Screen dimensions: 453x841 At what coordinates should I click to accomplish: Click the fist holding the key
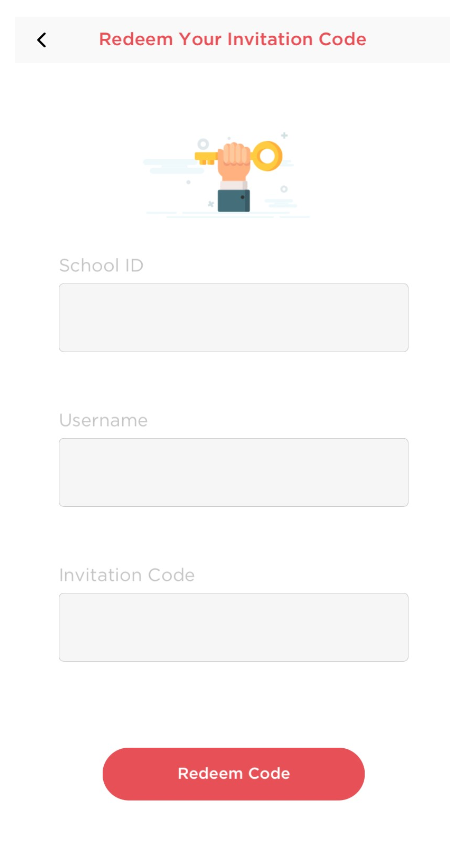coord(234,161)
